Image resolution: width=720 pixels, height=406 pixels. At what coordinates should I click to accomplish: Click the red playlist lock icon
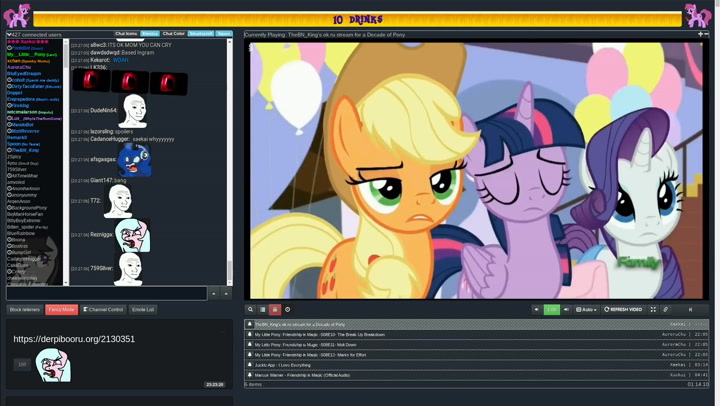275,310
